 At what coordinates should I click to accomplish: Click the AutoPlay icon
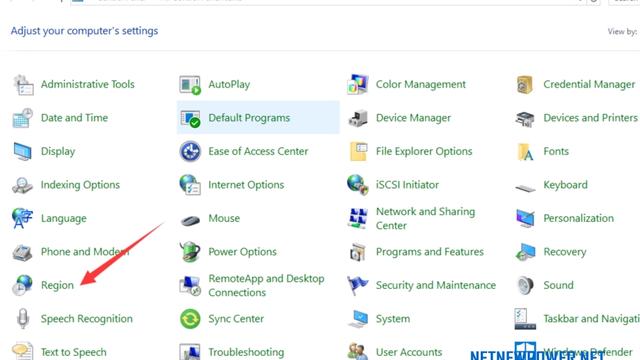point(190,84)
